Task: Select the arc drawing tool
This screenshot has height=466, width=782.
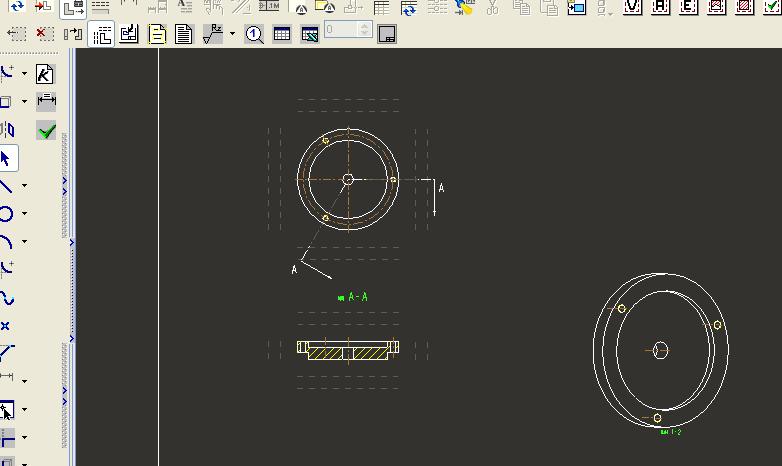Action: click(x=5, y=242)
